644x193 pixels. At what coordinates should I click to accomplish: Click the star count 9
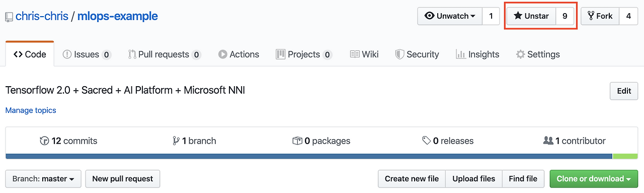(565, 16)
